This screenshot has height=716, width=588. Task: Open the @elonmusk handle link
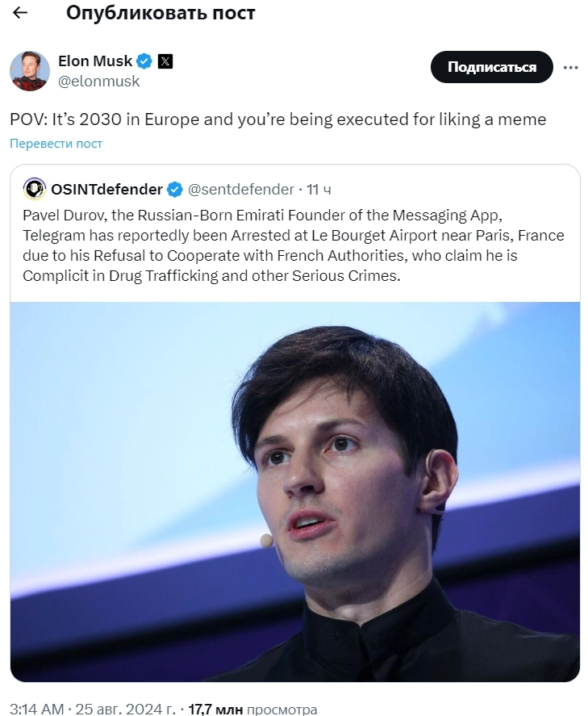(98, 81)
